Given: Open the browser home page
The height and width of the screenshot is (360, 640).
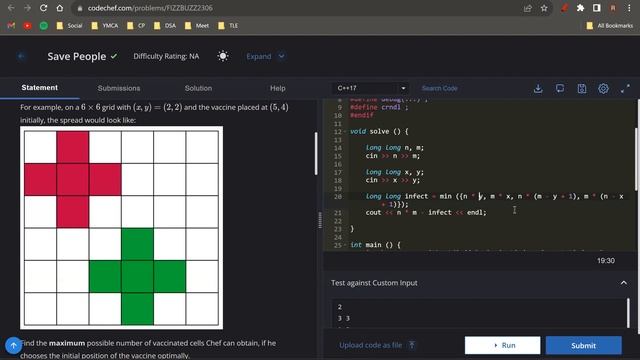Looking at the screenshot, I should pos(60,8).
